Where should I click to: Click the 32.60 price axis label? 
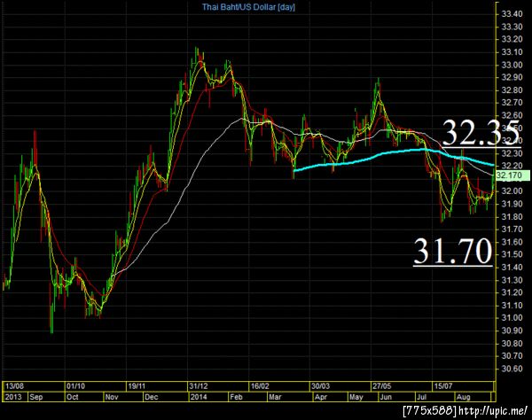[512, 115]
